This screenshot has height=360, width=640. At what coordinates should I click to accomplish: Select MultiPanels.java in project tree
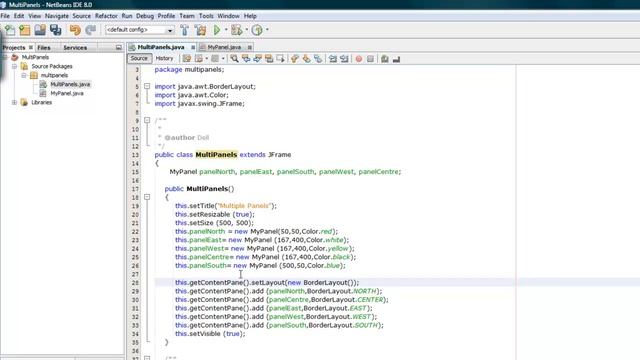tap(70, 84)
